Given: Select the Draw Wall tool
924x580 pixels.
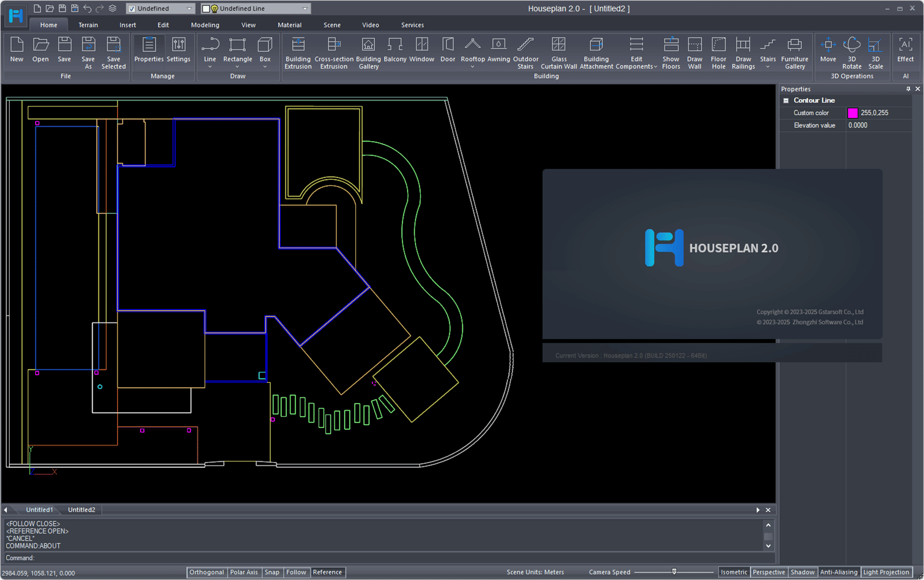Looking at the screenshot, I should coord(695,53).
